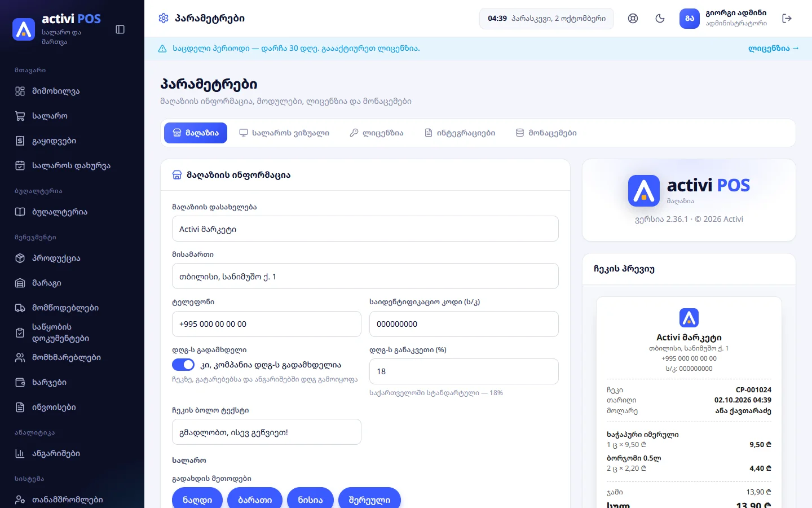Viewport: 812px width, 508px height.
Task: Toggle შერეული payment method
Action: [369, 500]
